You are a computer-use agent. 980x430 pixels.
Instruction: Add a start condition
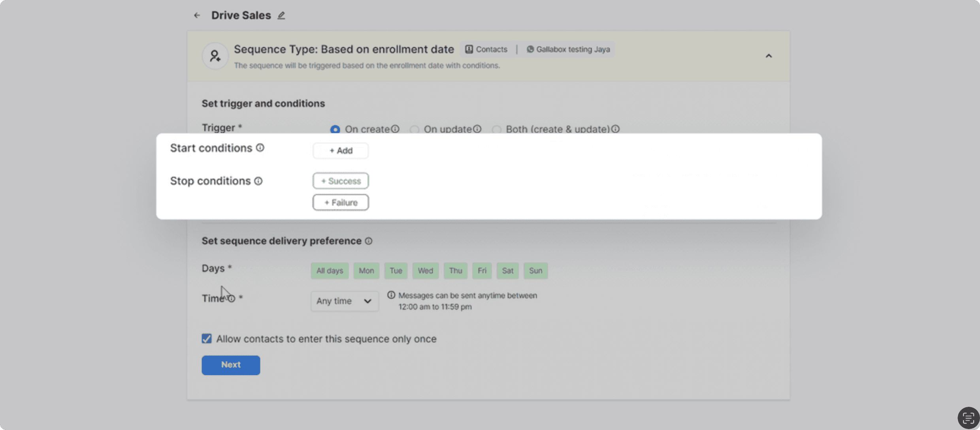341,151
